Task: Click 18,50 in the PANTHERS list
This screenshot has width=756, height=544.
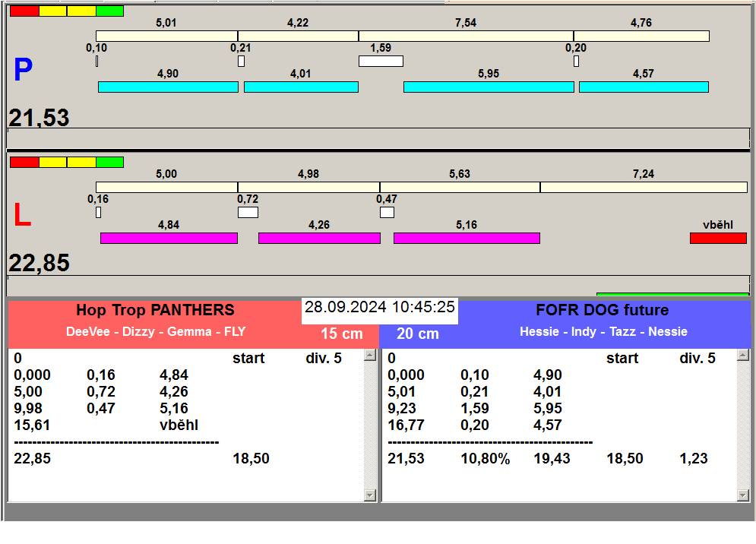Action: click(x=251, y=459)
